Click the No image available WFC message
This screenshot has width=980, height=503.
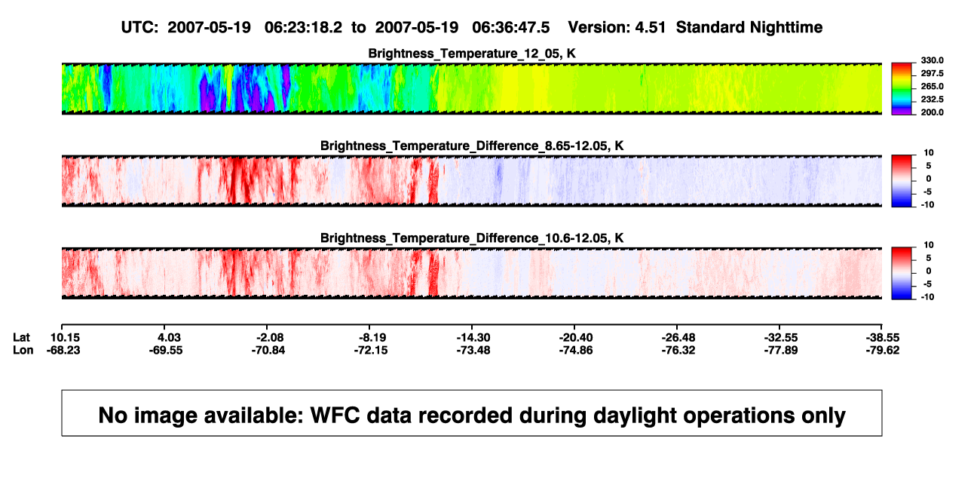(472, 415)
